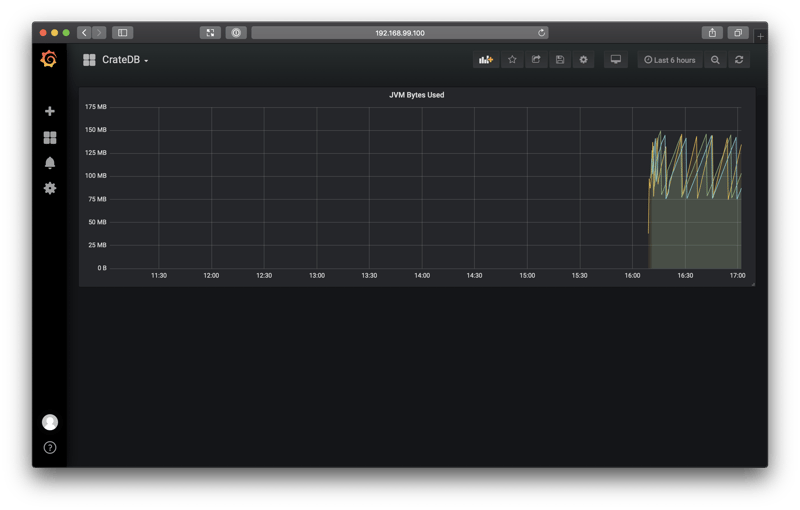Image resolution: width=800 pixels, height=510 pixels.
Task: Open the Configuration gear in sidebar
Action: (x=50, y=188)
